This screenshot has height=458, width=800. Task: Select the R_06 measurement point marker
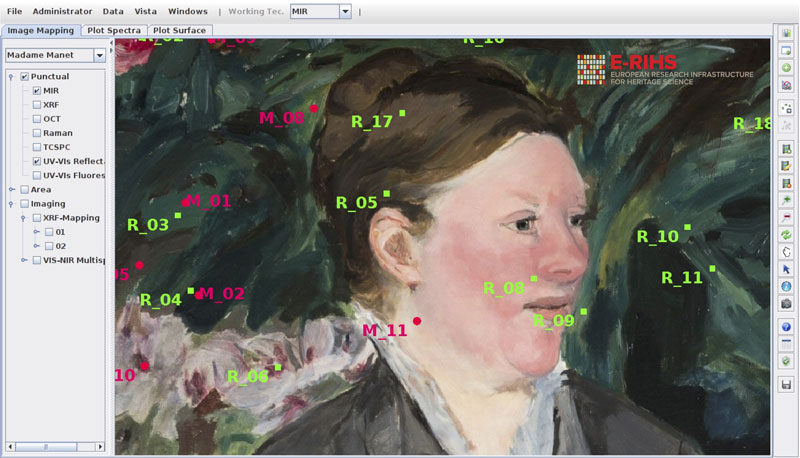click(x=278, y=367)
